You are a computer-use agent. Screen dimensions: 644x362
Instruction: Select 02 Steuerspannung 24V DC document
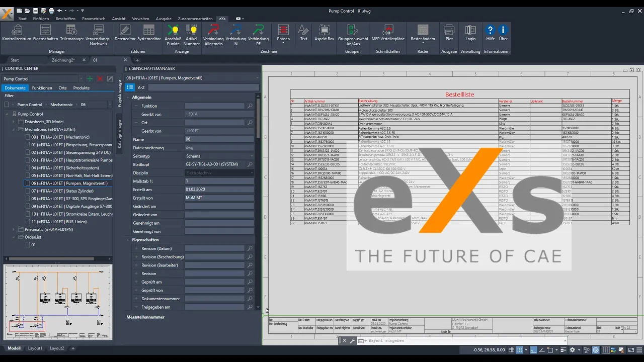pos(70,152)
